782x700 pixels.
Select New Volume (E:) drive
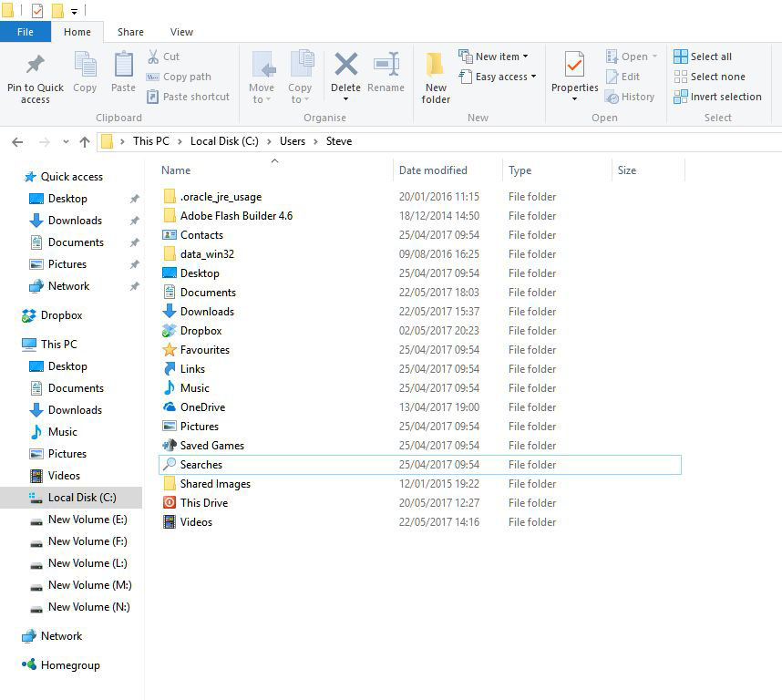pos(87,520)
